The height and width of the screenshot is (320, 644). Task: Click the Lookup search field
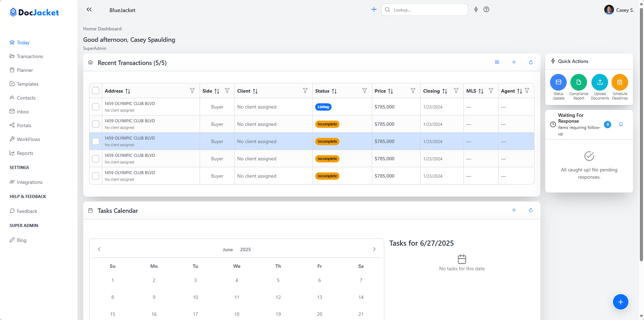click(x=425, y=10)
